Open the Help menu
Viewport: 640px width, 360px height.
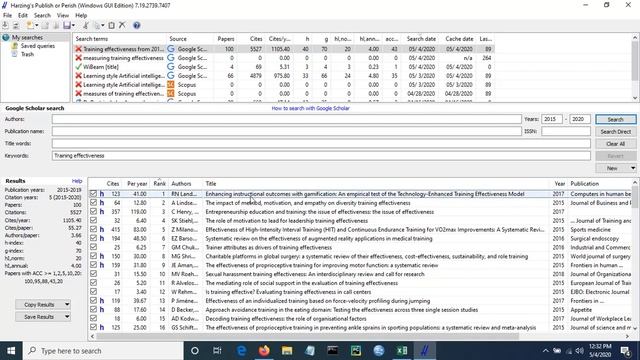(81, 16)
